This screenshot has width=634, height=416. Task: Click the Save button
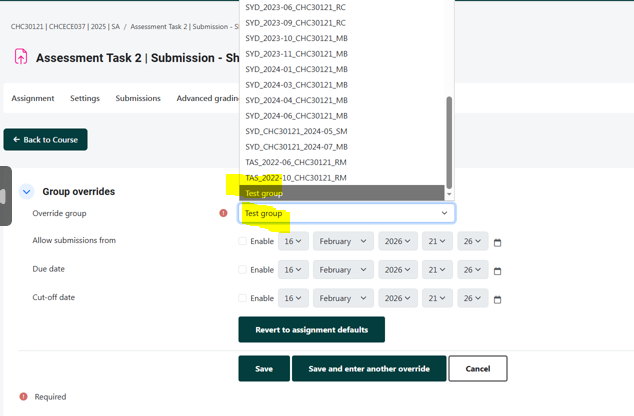coord(264,369)
